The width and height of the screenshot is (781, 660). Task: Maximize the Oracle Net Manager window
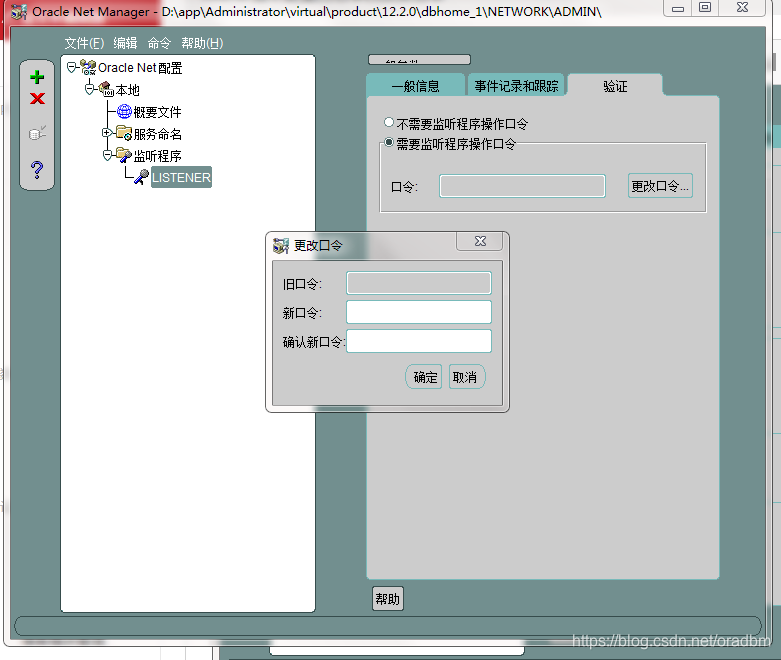[705, 7]
